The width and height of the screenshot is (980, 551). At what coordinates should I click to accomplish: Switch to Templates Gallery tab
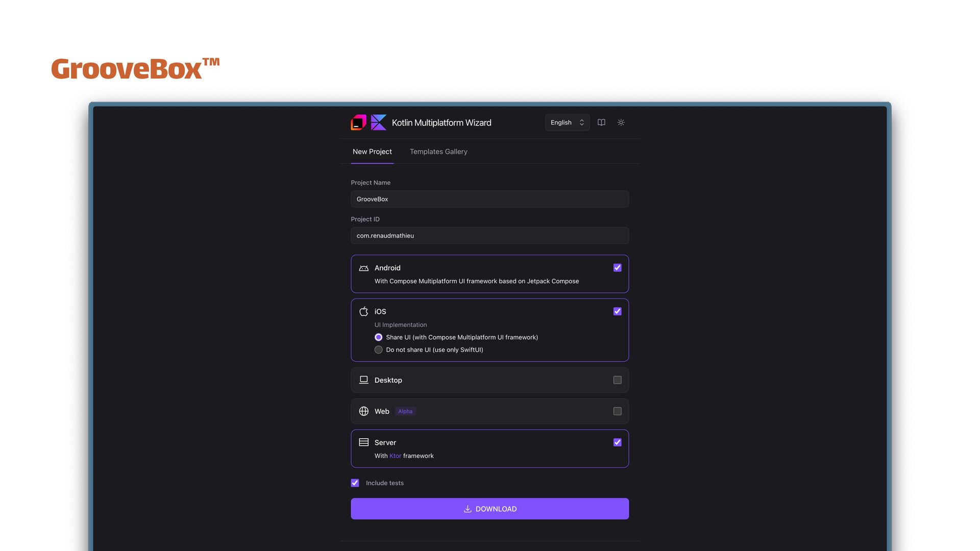coord(438,152)
